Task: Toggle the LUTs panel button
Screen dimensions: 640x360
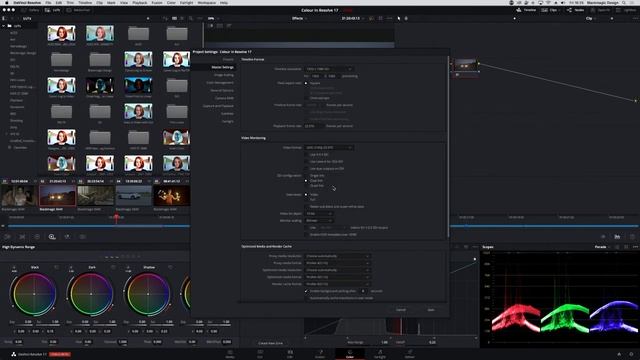Action: pos(53,10)
